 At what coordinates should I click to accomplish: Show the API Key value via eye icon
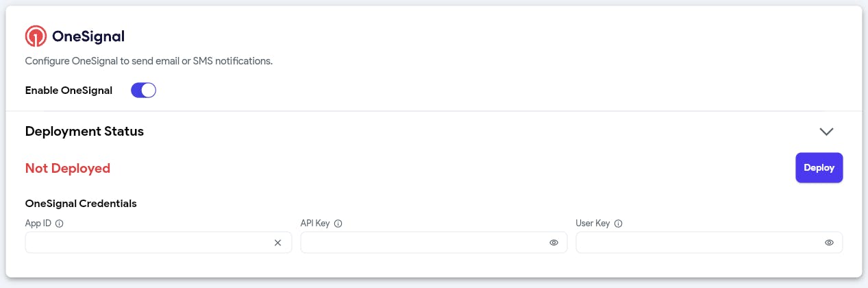tap(554, 243)
